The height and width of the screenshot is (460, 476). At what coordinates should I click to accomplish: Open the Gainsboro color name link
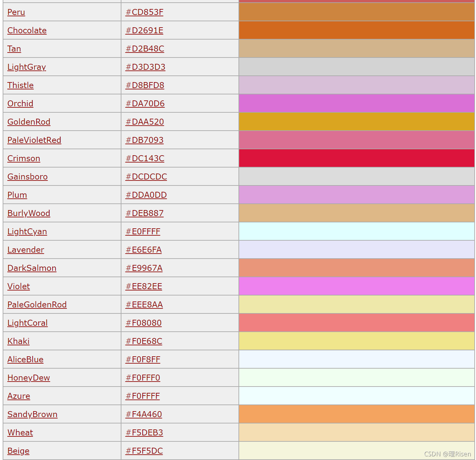pyautogui.click(x=28, y=177)
